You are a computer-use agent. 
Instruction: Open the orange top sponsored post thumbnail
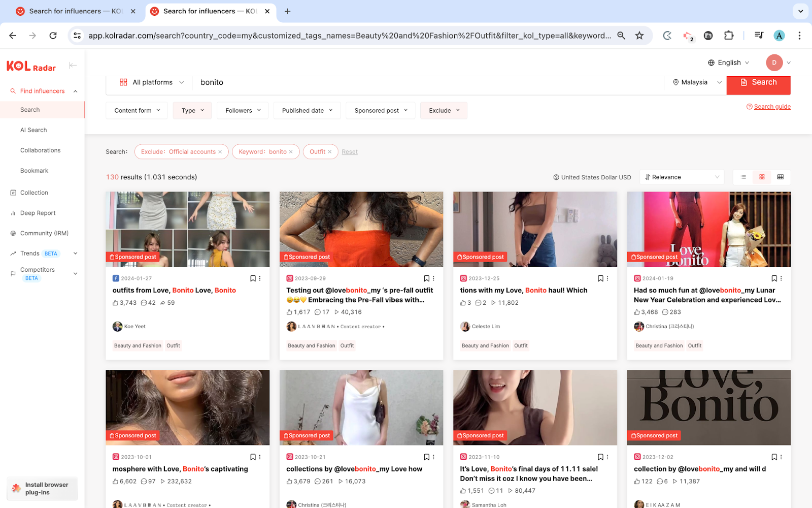[x=361, y=229]
